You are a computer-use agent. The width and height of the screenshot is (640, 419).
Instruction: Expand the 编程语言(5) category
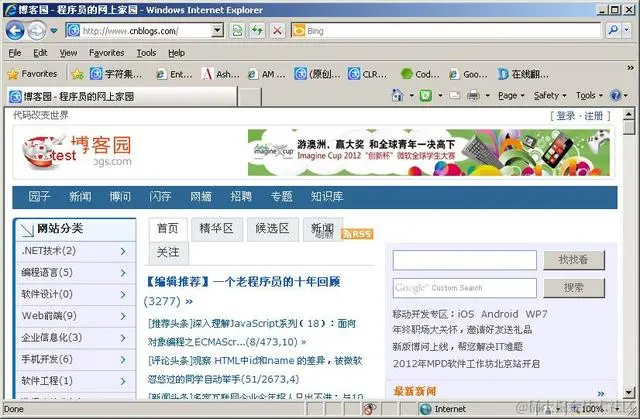pos(76,273)
